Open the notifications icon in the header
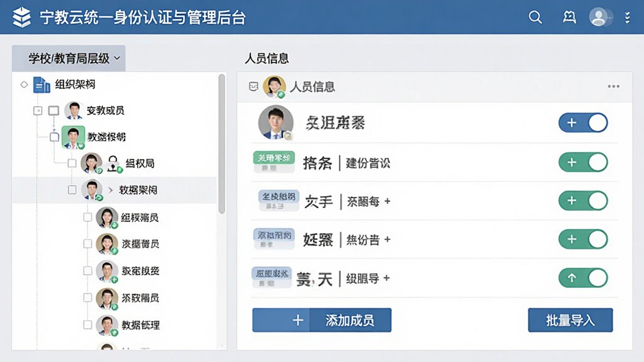 pos(569,17)
